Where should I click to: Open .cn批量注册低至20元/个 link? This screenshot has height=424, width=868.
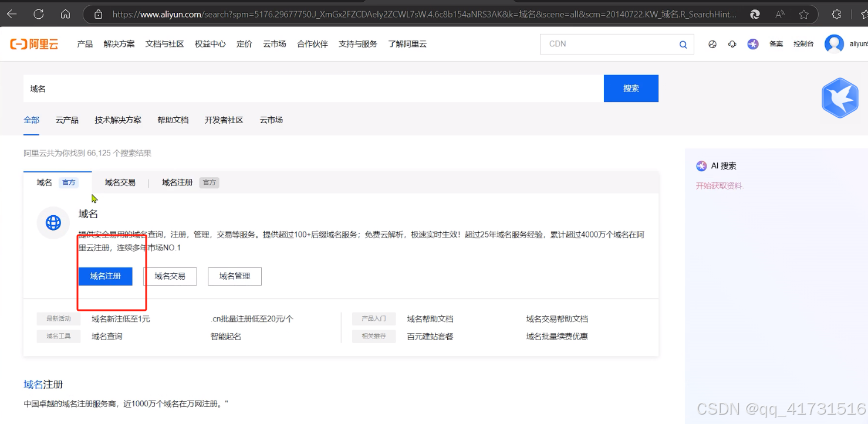pos(252,319)
